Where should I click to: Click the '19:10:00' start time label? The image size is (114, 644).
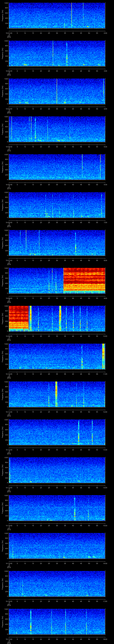(x=9, y=374)
